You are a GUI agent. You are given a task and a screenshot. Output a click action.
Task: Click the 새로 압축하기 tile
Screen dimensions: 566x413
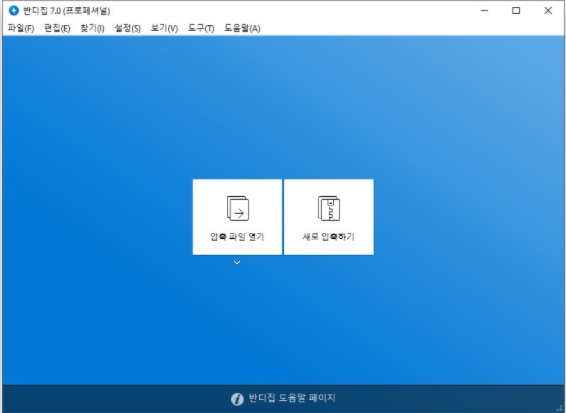pyautogui.click(x=329, y=217)
